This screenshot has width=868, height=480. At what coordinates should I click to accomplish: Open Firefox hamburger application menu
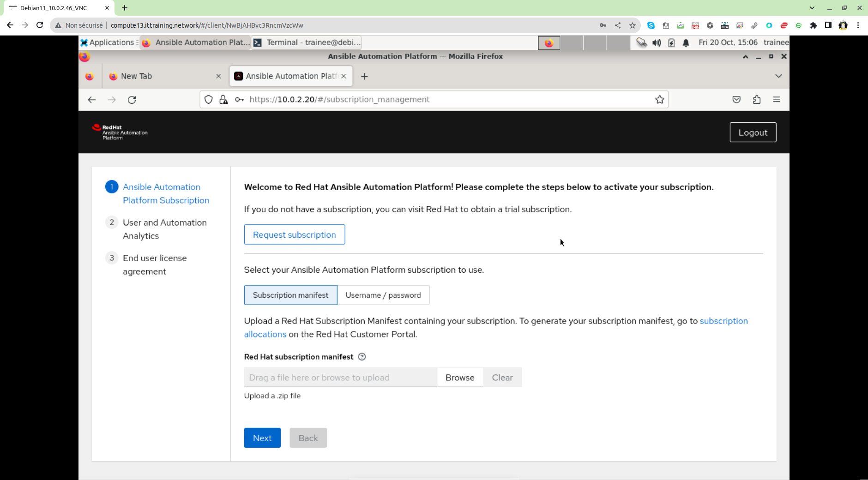point(777,100)
